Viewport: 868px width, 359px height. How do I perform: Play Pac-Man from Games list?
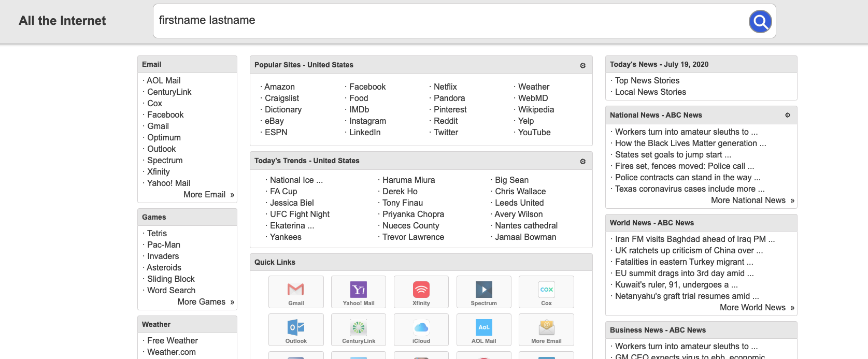tap(164, 245)
